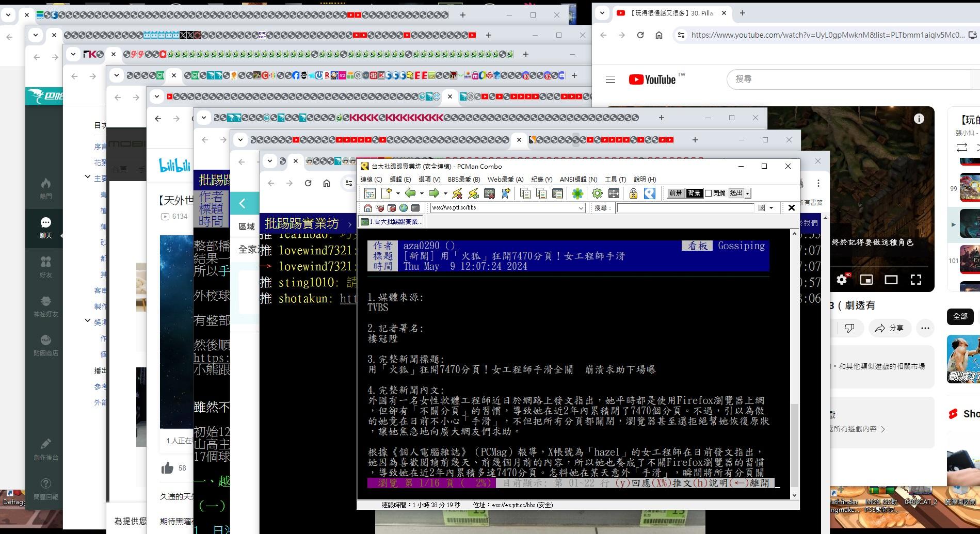The width and height of the screenshot is (980, 534).
Task: Open the green back arrow's history dropdown
Action: point(421,193)
